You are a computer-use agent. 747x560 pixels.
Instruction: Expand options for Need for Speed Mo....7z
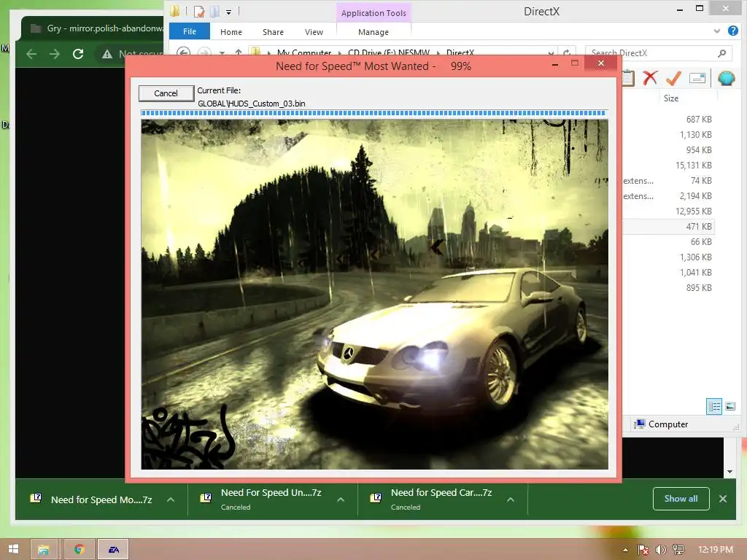click(x=171, y=499)
